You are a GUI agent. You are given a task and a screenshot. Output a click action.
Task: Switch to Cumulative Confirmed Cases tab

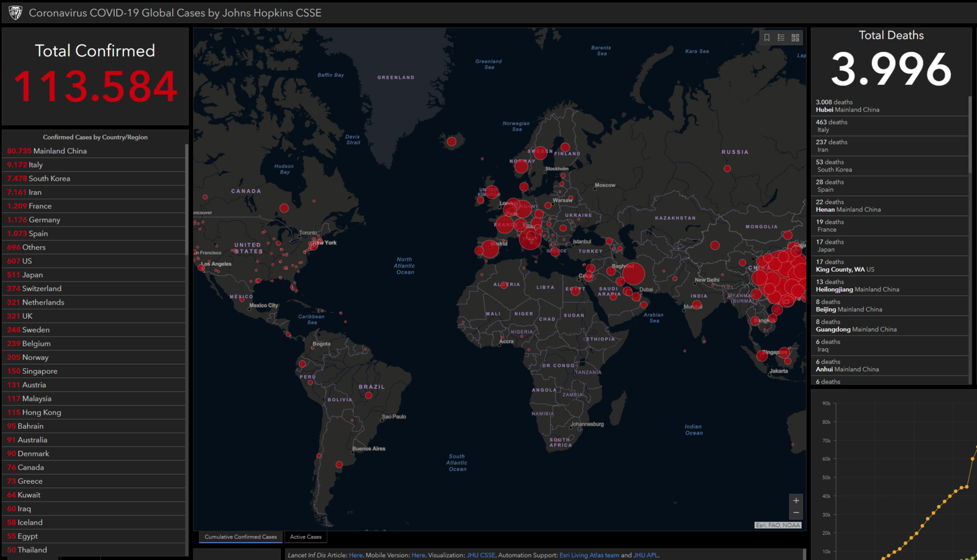pos(241,537)
